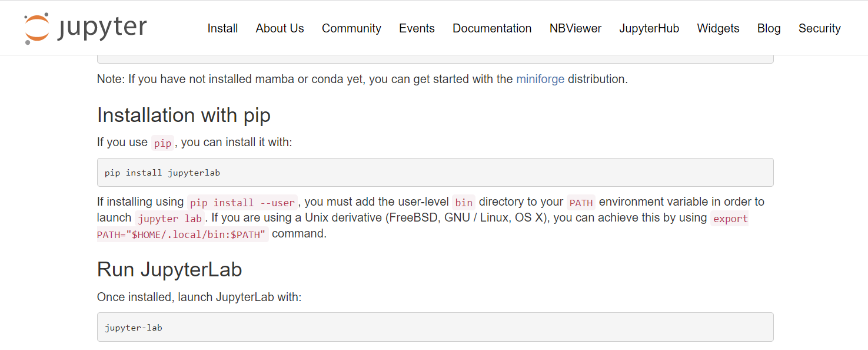Click the inline 'bin' code word
The width and height of the screenshot is (868, 350).
pyautogui.click(x=464, y=202)
